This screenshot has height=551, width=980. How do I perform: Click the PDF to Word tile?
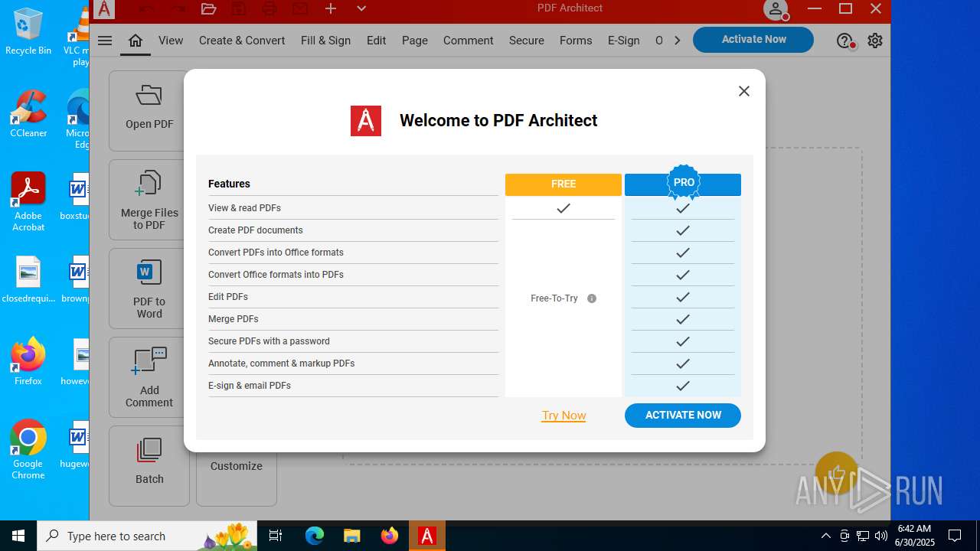tap(149, 289)
